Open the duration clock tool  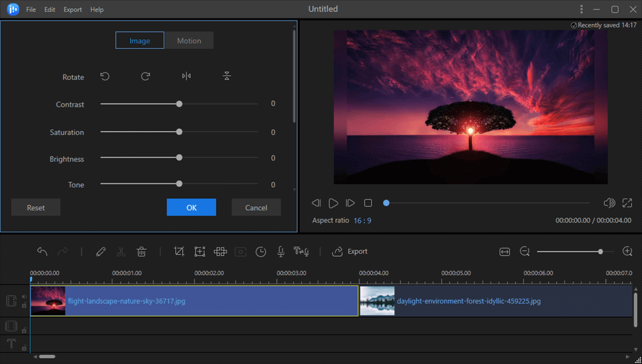[x=261, y=252]
